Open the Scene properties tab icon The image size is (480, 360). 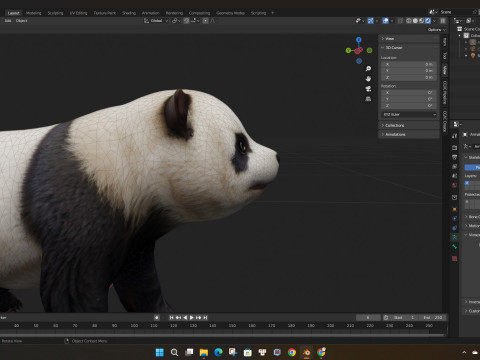(x=455, y=176)
